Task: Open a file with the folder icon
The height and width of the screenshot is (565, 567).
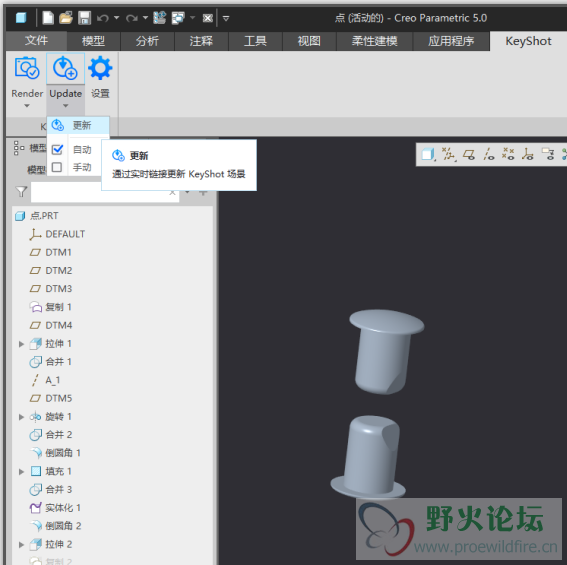Action: pos(66,18)
